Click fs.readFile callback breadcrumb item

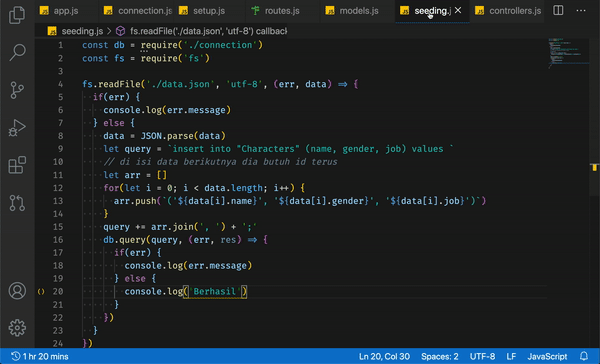[209, 31]
